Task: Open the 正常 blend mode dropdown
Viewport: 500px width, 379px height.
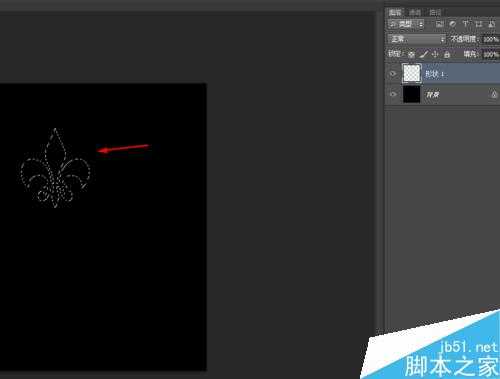Action: [416, 39]
